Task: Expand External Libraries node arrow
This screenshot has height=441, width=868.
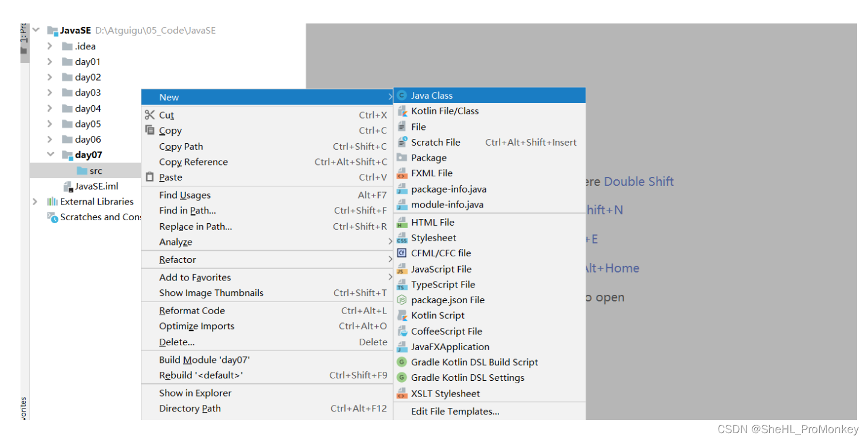Action: 36,202
